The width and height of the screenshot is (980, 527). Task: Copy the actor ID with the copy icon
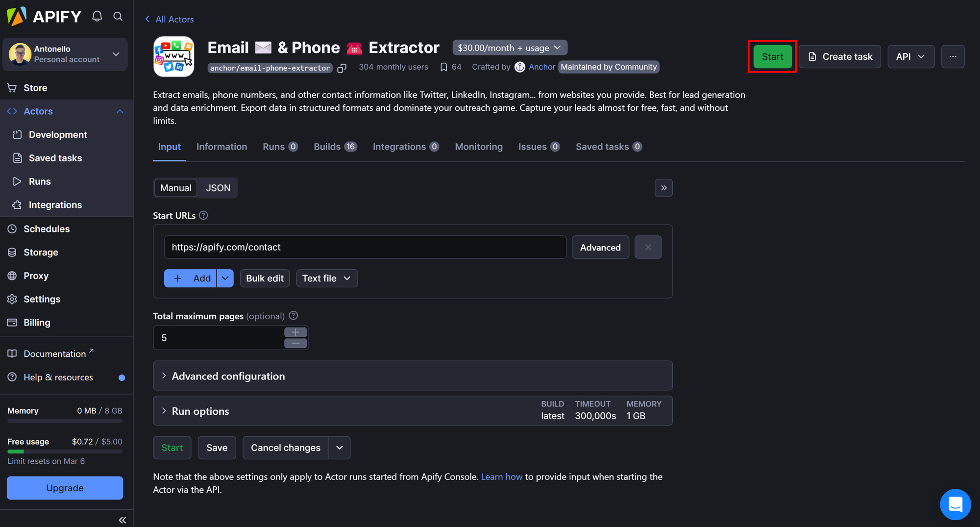tap(342, 68)
